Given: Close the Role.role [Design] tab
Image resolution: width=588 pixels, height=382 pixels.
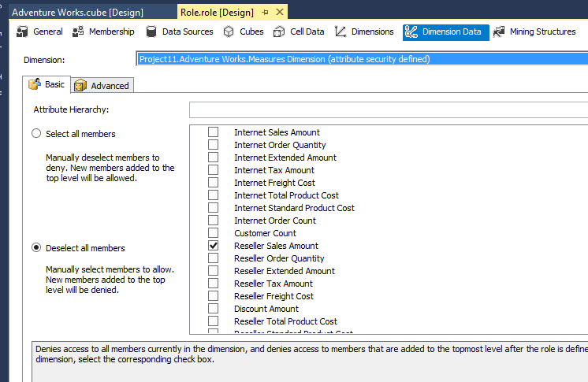Looking at the screenshot, I should tap(280, 12).
